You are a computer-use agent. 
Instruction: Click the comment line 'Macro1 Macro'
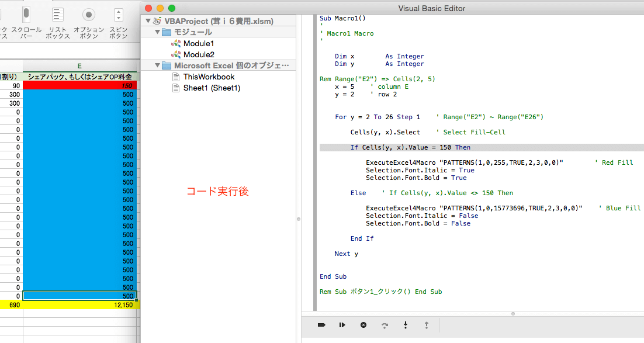click(x=347, y=33)
